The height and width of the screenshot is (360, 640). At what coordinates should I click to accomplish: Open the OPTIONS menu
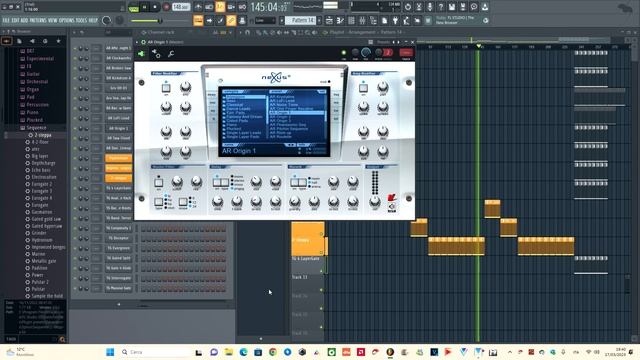pyautogui.click(x=67, y=20)
